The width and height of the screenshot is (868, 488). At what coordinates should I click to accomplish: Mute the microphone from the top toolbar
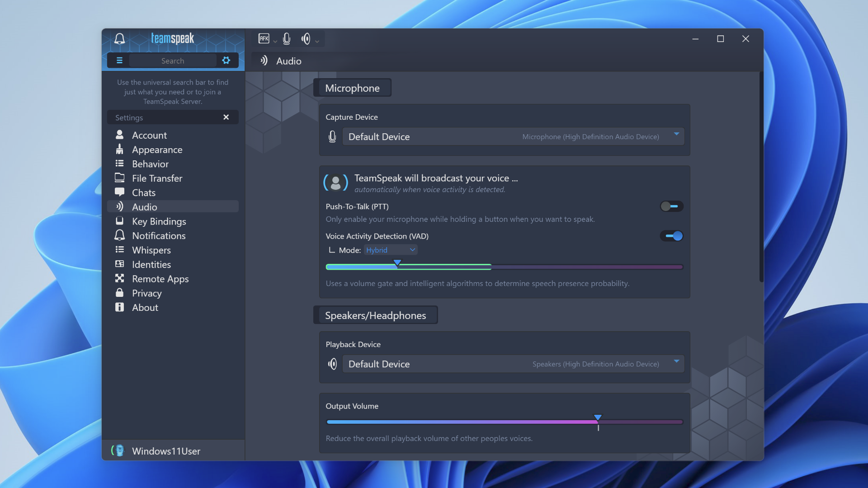[287, 39]
